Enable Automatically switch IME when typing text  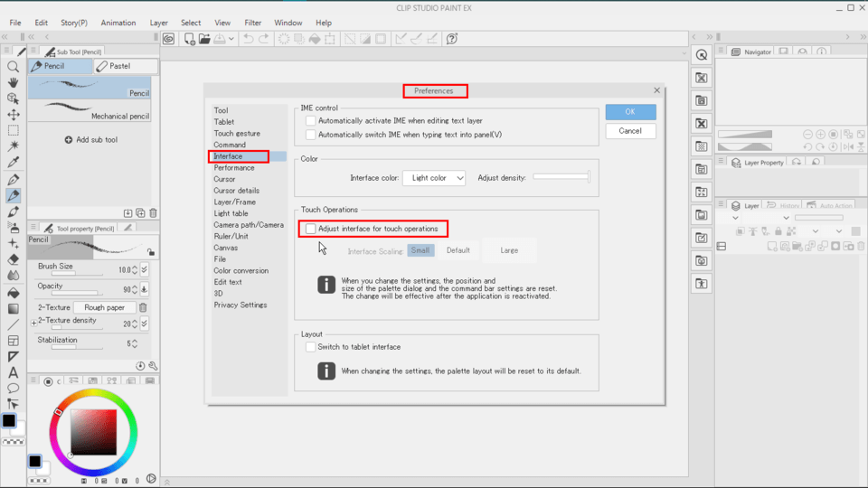(310, 135)
